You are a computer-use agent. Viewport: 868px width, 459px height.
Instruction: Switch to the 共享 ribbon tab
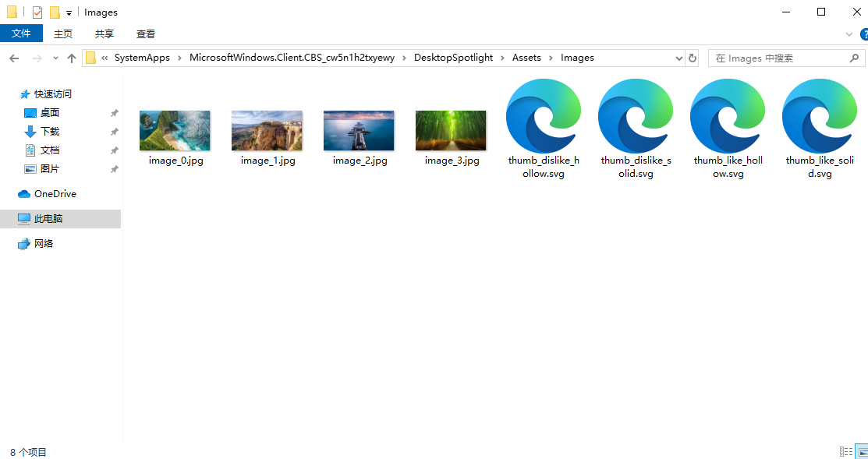tap(104, 34)
